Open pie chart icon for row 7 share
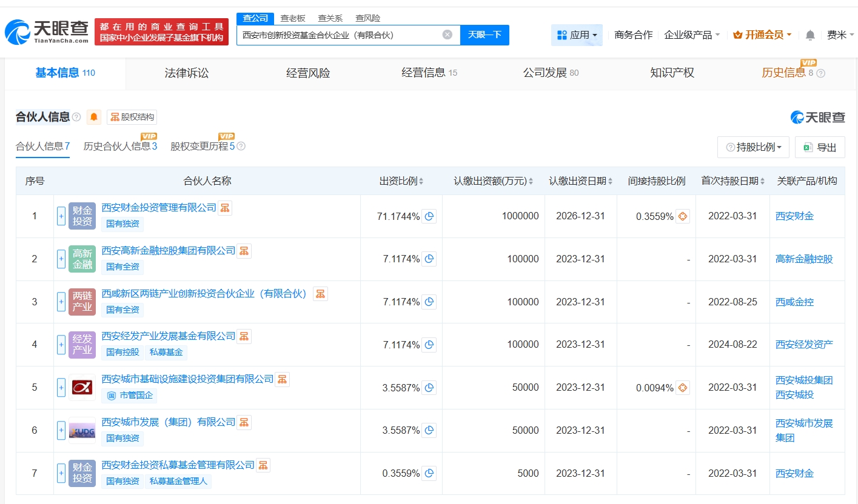 [429, 474]
